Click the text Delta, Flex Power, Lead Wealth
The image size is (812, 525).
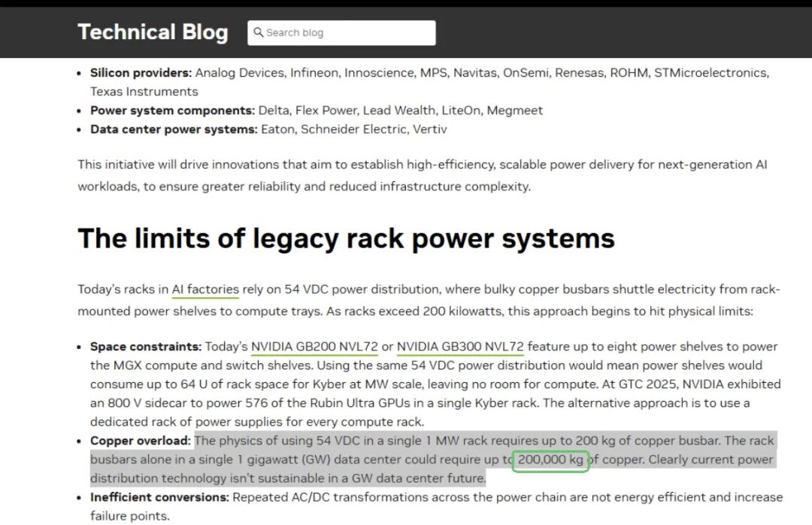point(347,111)
